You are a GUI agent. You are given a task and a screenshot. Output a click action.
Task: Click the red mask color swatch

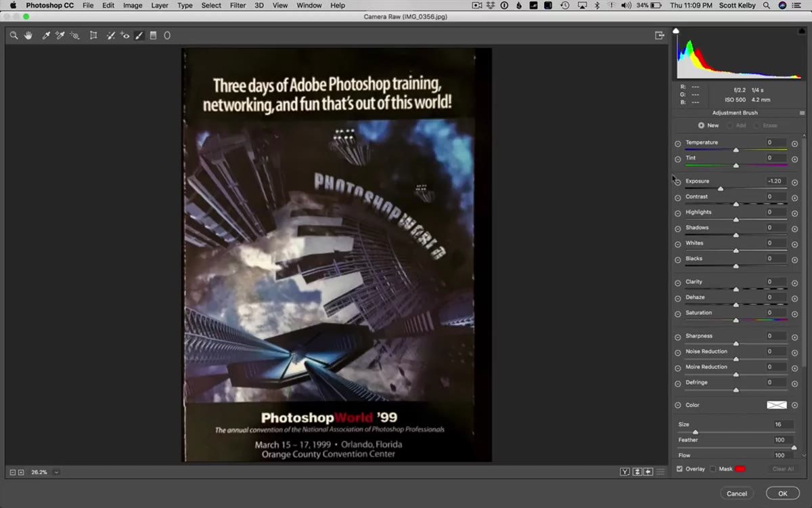(x=740, y=469)
